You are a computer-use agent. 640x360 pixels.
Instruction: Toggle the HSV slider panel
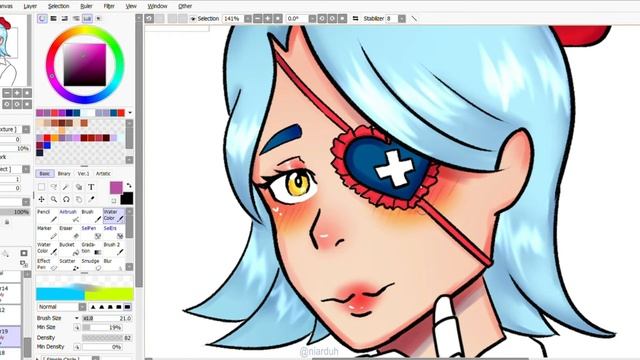click(x=64, y=18)
